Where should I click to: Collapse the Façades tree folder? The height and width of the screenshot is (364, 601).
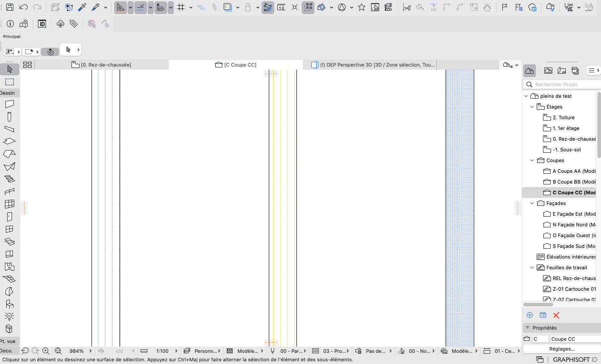point(532,203)
